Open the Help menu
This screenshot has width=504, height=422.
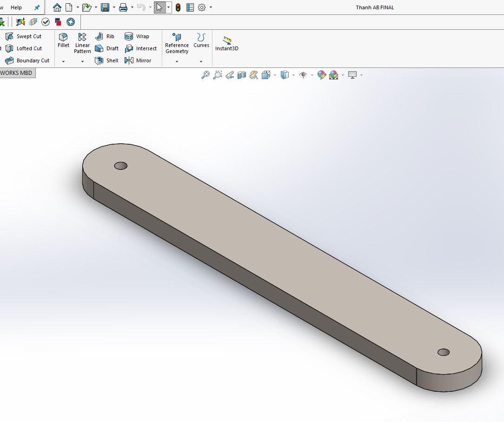pyautogui.click(x=16, y=7)
